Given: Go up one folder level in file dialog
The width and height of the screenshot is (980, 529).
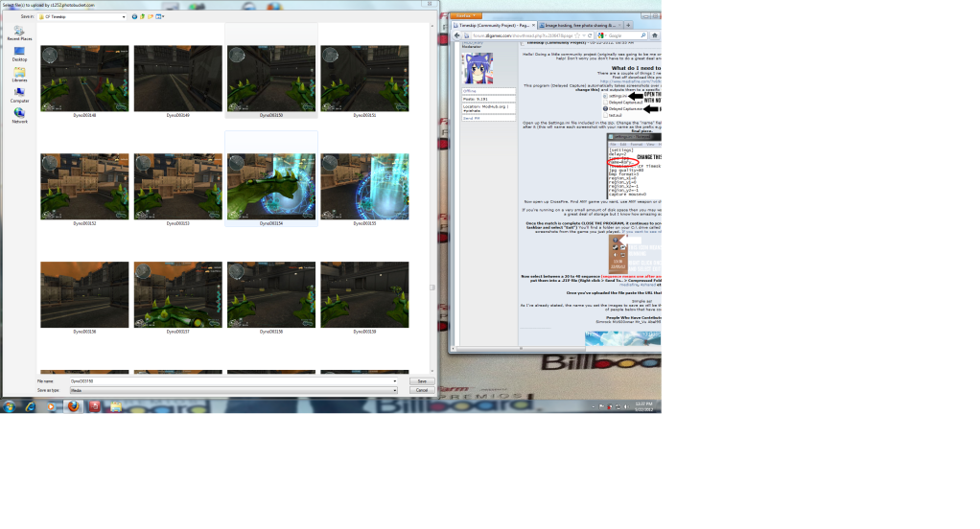Looking at the screenshot, I should (143, 17).
